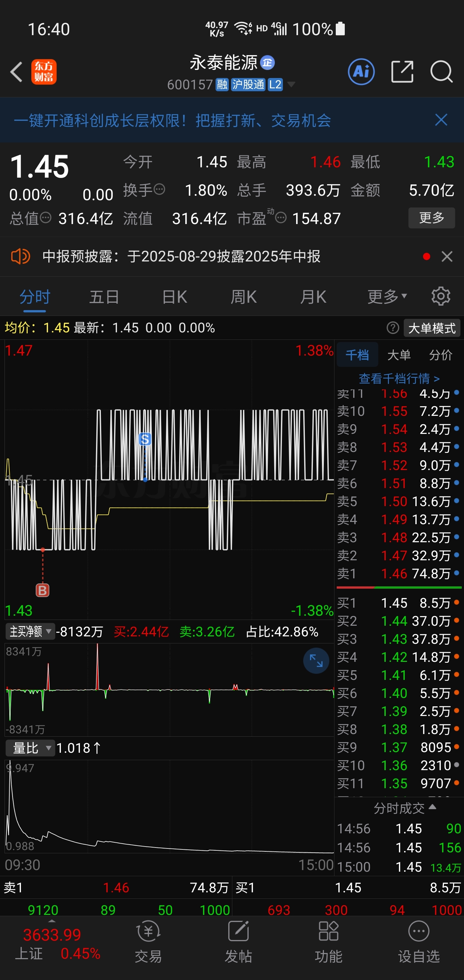Open the 主买净额 indicator dropdown

30,632
